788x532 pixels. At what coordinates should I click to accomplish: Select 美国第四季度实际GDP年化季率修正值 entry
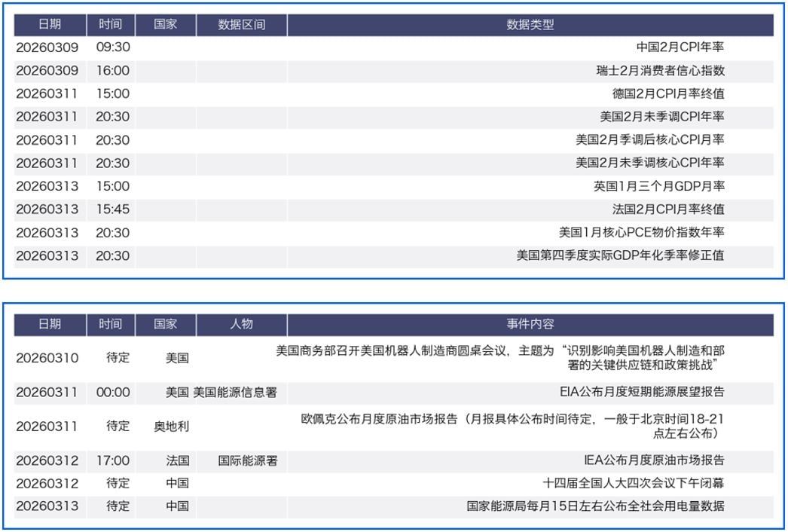point(620,255)
